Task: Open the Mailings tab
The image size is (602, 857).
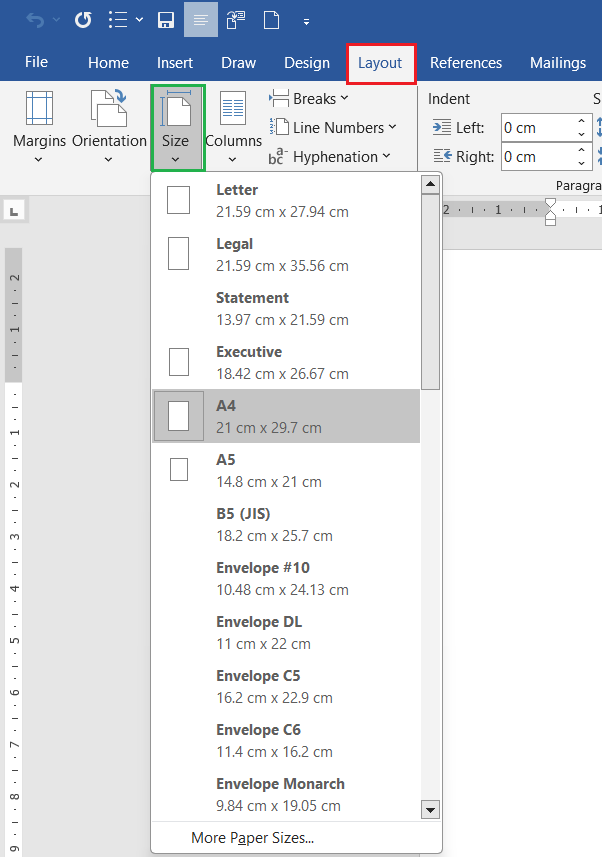Action: 558,63
